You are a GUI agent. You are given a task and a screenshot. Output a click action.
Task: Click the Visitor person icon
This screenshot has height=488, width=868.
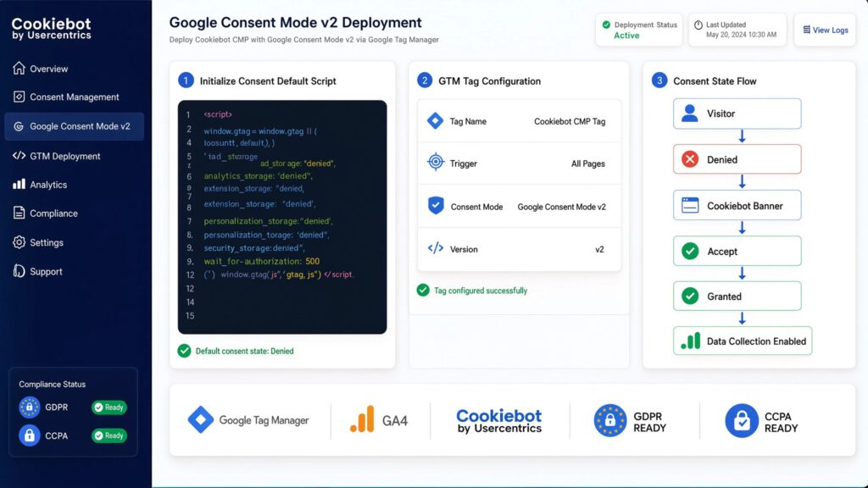point(690,114)
